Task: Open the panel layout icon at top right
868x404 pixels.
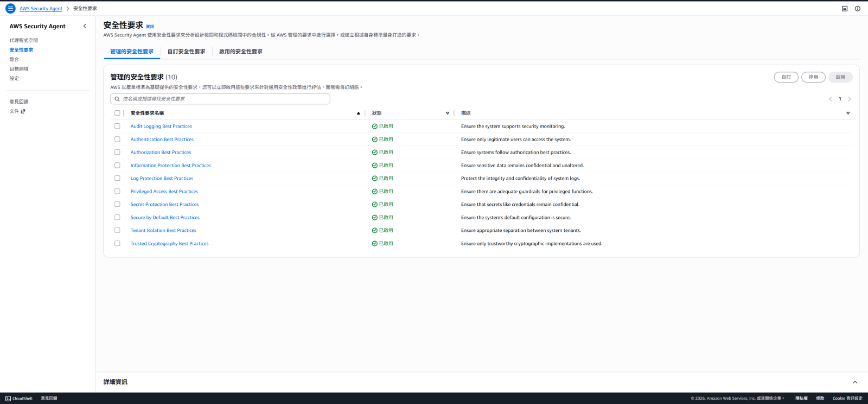Action: (845, 9)
